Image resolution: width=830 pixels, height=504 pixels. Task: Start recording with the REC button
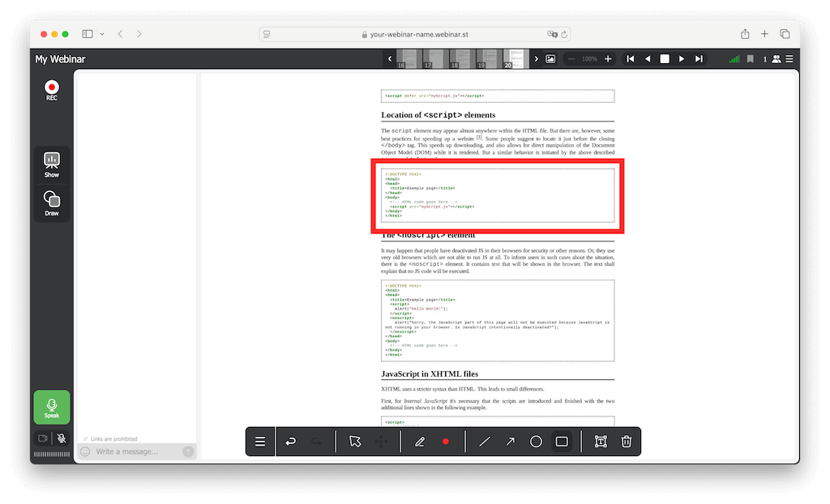52,90
